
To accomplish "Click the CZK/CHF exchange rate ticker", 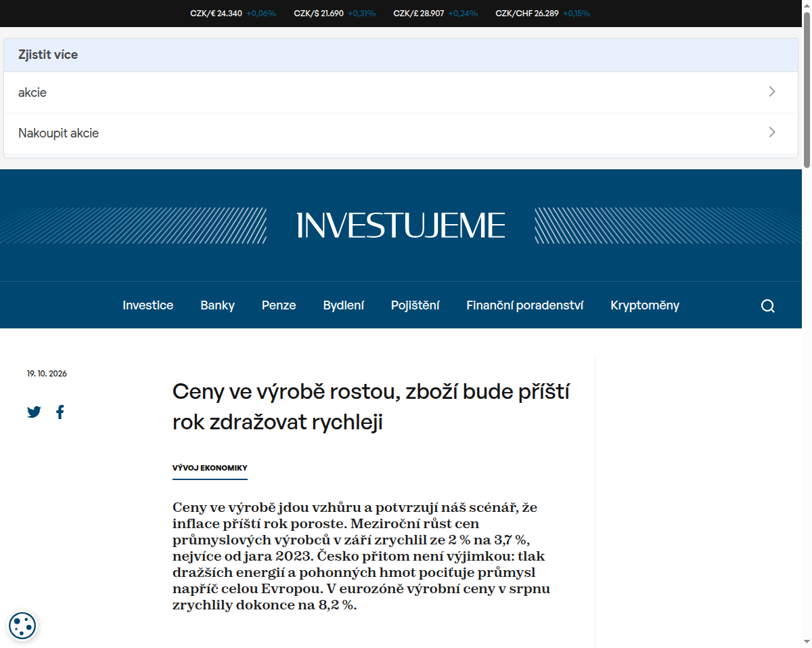I will [543, 13].
